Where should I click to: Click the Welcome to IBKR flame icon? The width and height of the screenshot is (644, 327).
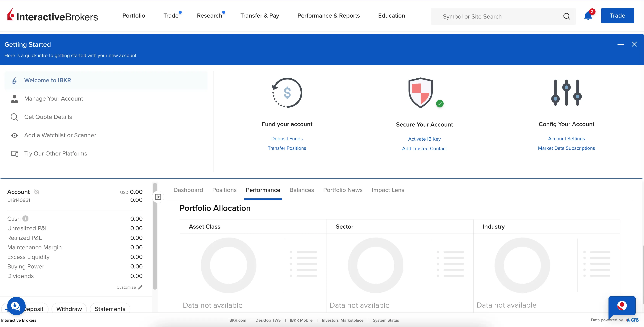[x=15, y=81]
